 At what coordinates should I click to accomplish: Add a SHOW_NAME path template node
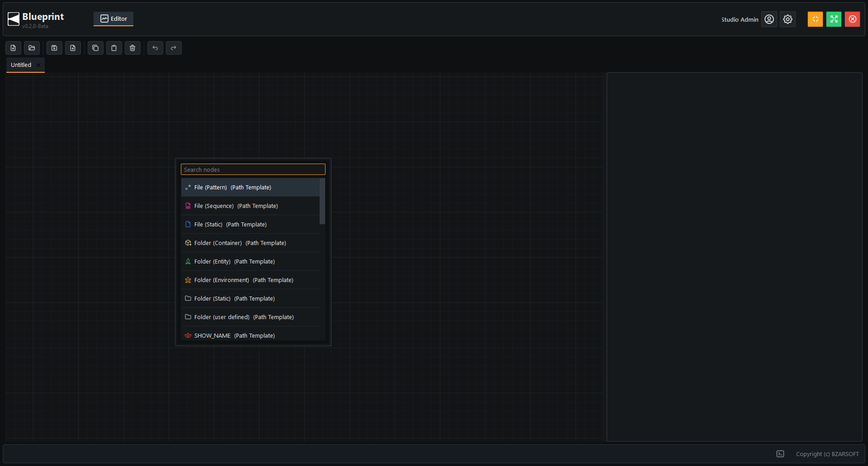tap(250, 334)
